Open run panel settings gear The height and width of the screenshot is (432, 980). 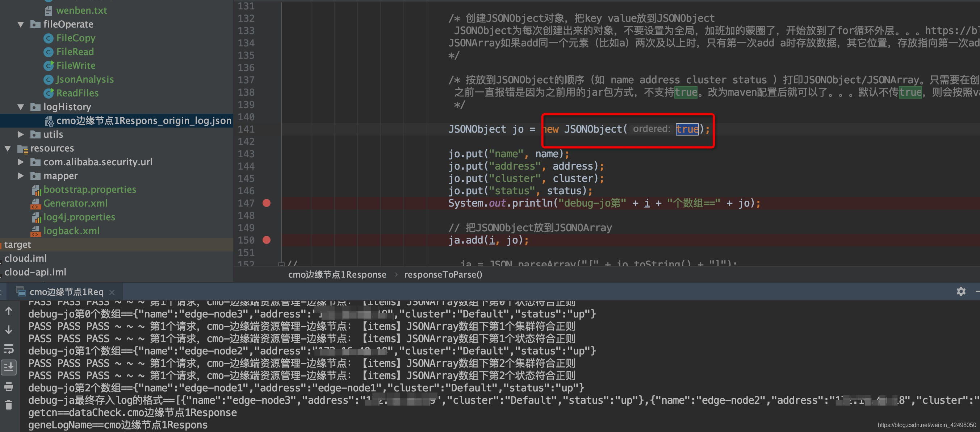point(960,291)
